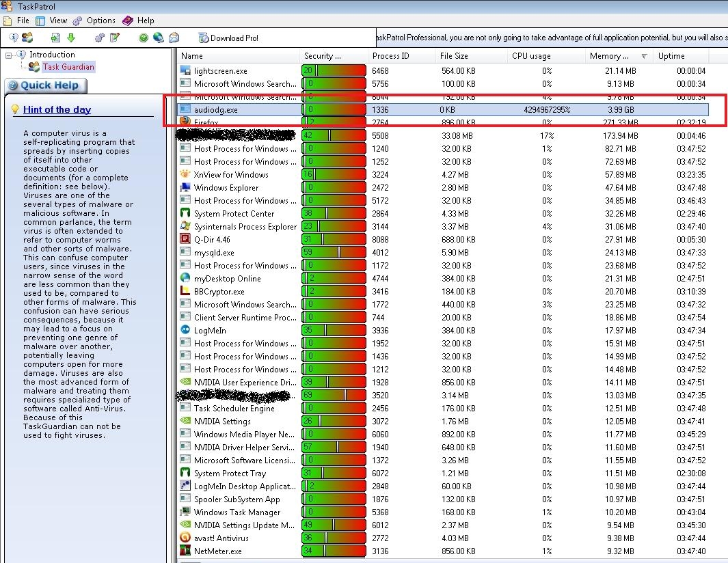
Task: Click the LogMeIn Desktop Application icon
Action: [185, 486]
